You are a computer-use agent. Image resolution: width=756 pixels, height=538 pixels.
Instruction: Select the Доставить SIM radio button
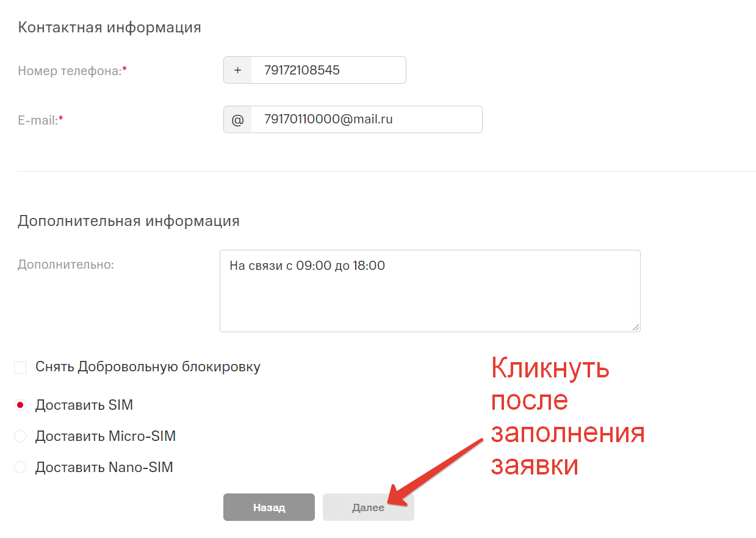(x=20, y=405)
